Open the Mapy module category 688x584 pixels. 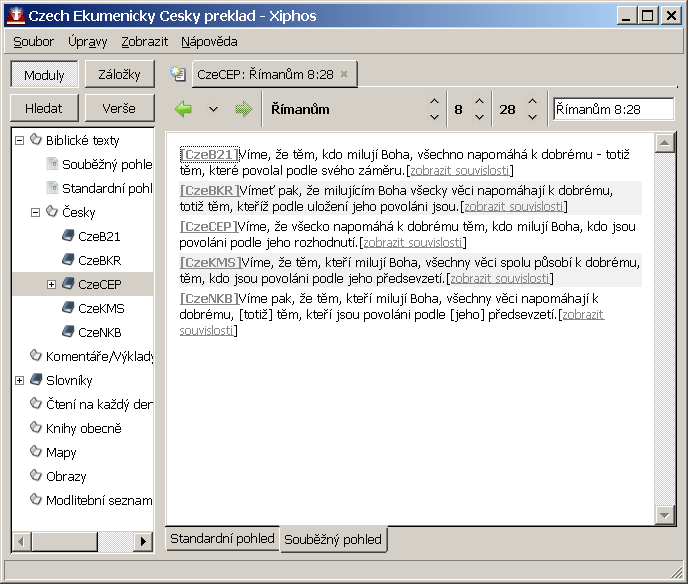(x=60, y=453)
